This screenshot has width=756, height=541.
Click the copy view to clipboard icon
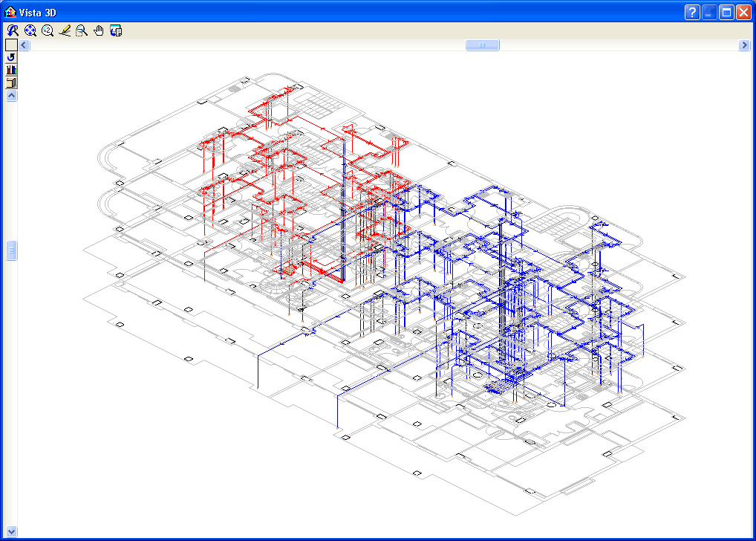(x=116, y=30)
